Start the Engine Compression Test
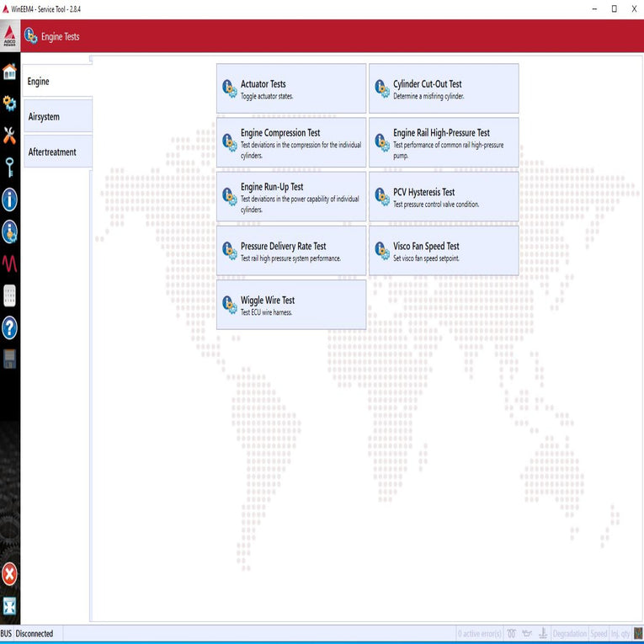The image size is (644, 644). click(x=291, y=142)
